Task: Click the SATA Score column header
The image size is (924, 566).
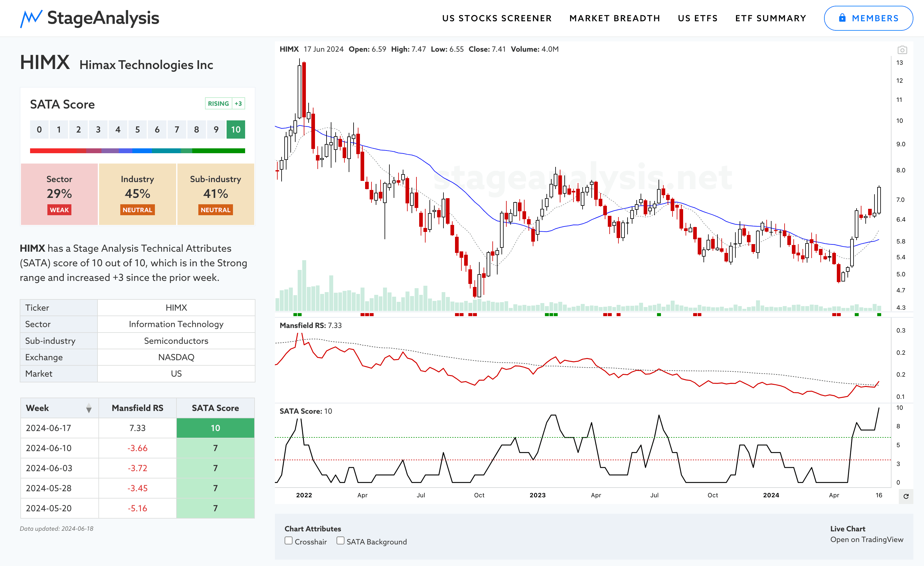Action: (215, 408)
